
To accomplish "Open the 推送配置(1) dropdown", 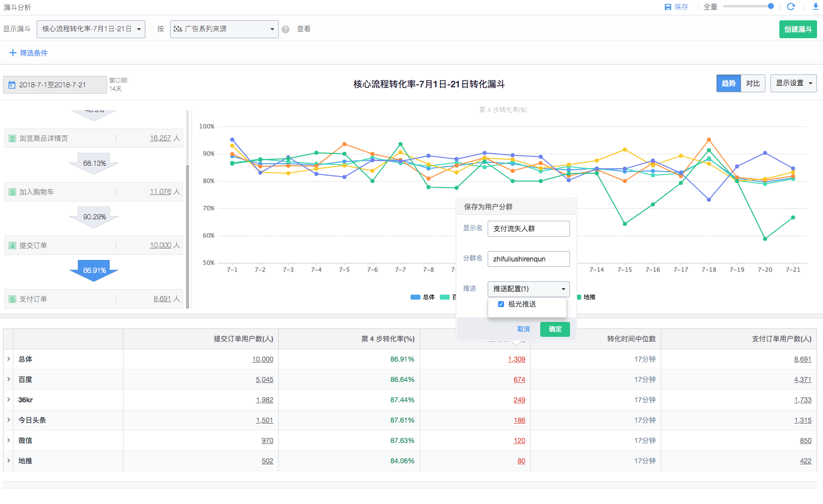I will [528, 289].
